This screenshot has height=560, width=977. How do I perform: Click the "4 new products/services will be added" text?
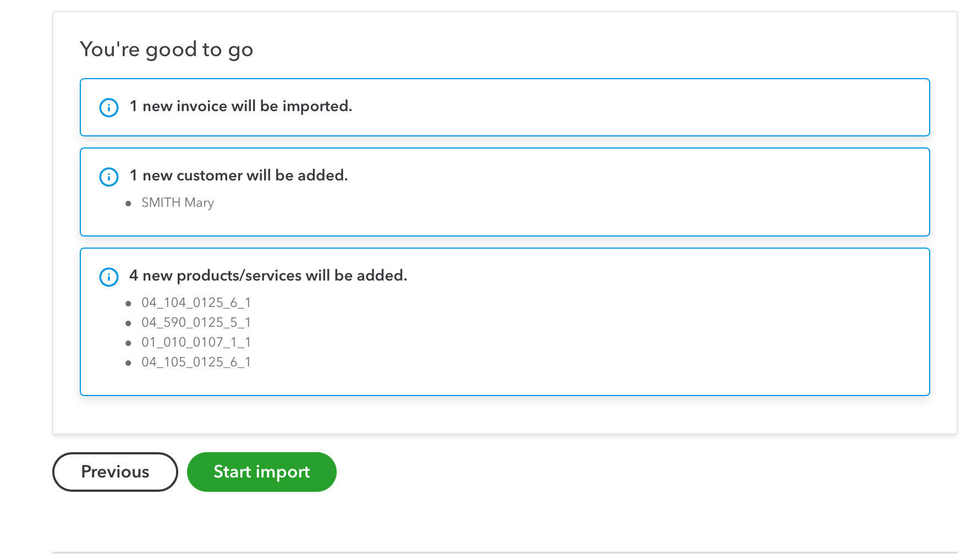pos(268,276)
